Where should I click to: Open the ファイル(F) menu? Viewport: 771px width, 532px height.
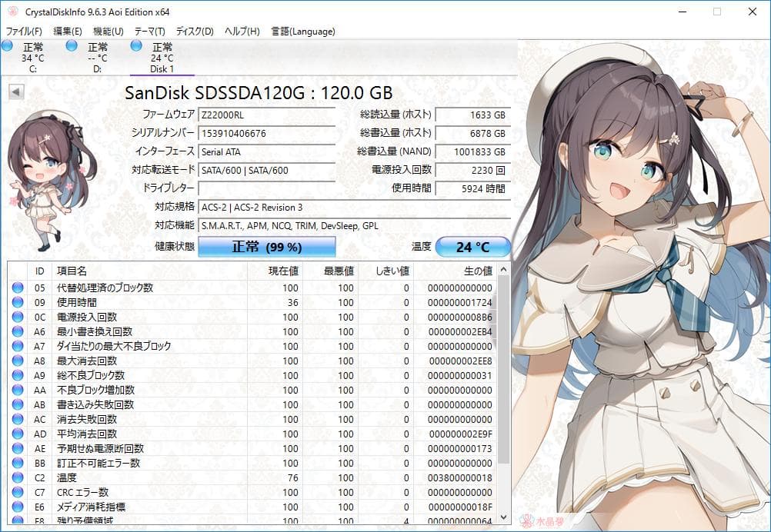click(23, 32)
